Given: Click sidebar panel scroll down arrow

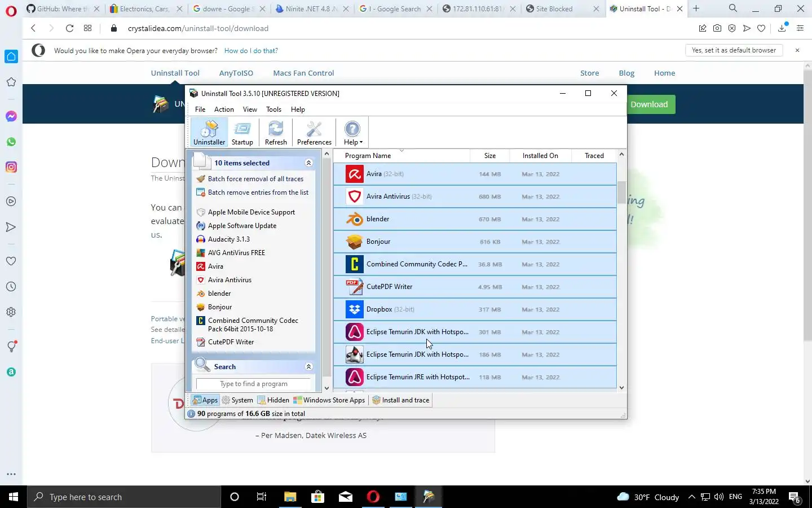Looking at the screenshot, I should coord(326,388).
